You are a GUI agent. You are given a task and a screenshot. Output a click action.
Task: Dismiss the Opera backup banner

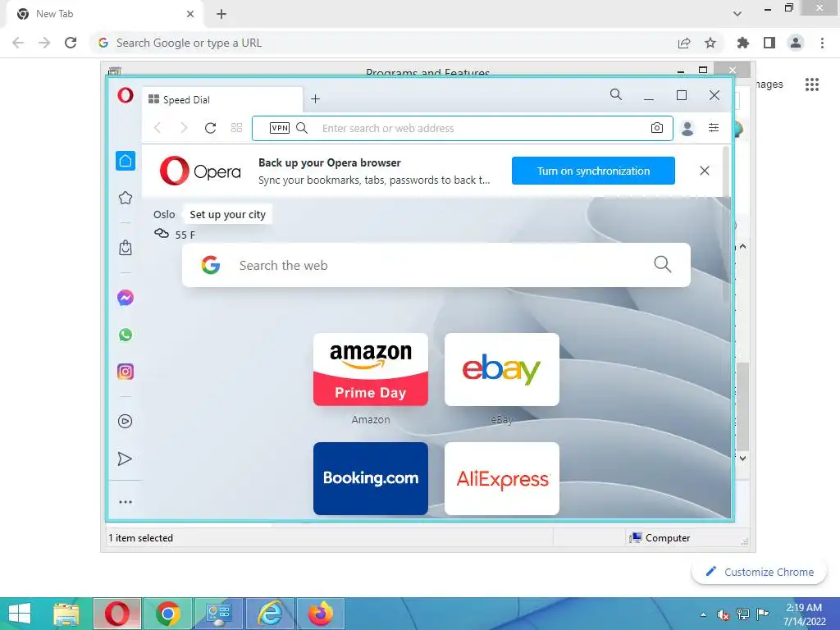705,171
